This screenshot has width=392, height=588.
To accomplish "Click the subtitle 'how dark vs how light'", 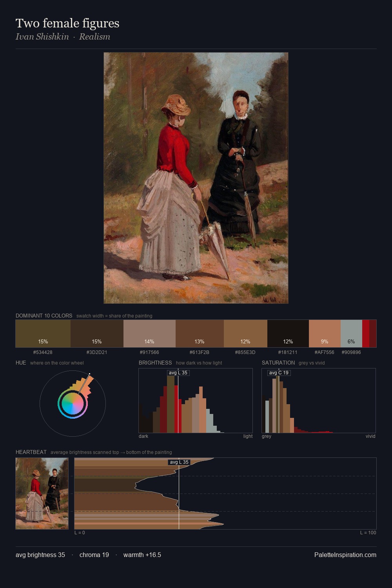I will [x=199, y=363].
